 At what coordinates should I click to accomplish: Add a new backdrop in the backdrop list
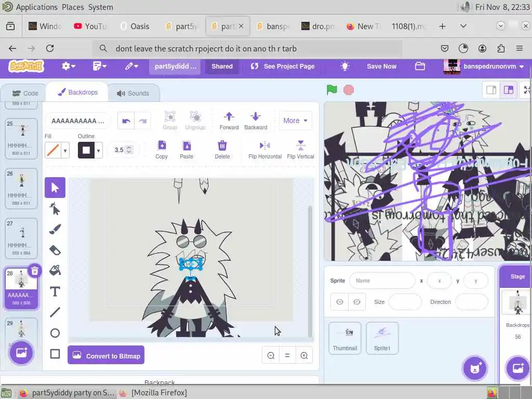[x=21, y=353]
